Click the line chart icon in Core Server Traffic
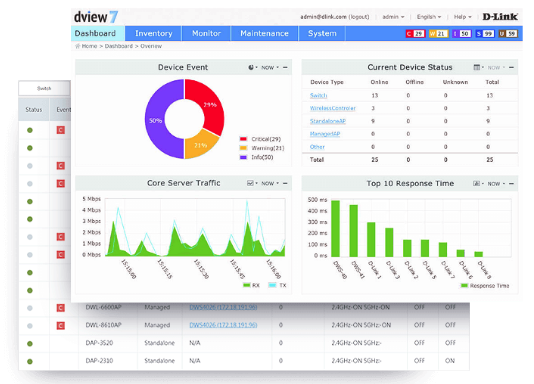 tap(250, 183)
